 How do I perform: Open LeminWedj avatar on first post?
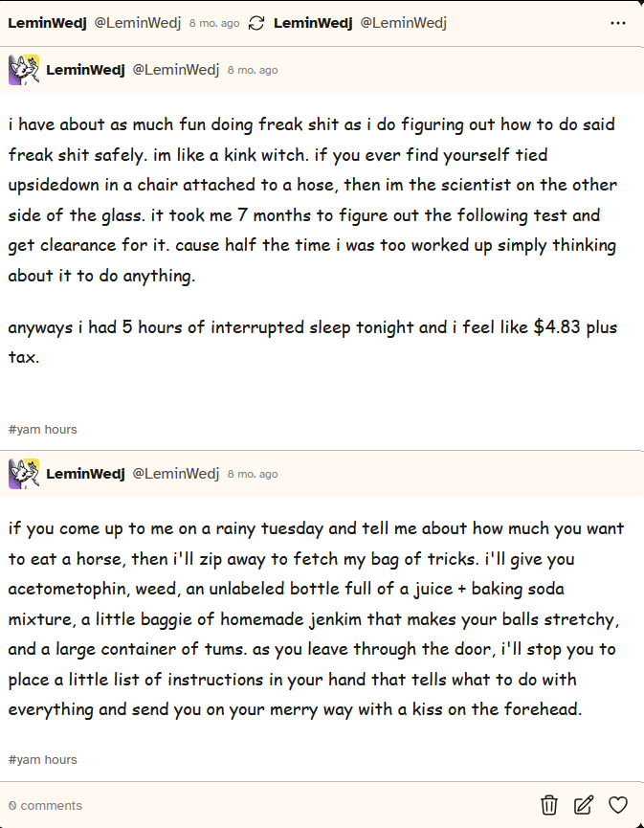(24, 70)
